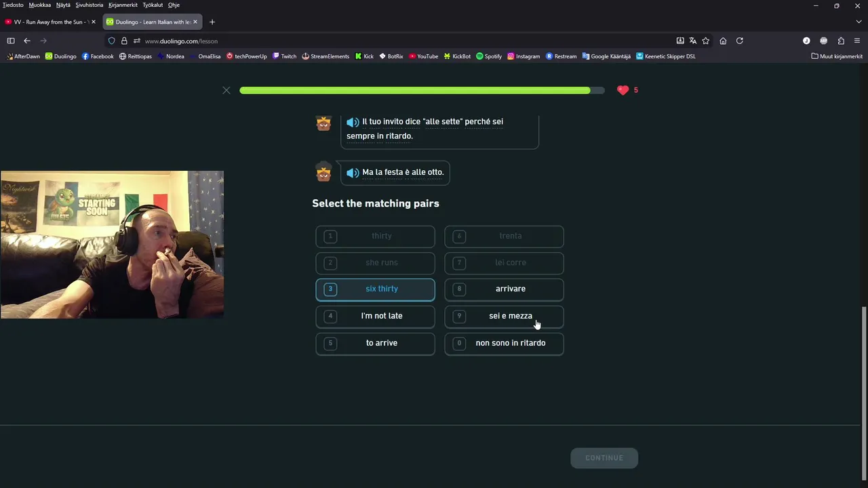Viewport: 868px width, 488px height.
Task: Expand the list-all-tabs chevron
Action: pos(858,22)
